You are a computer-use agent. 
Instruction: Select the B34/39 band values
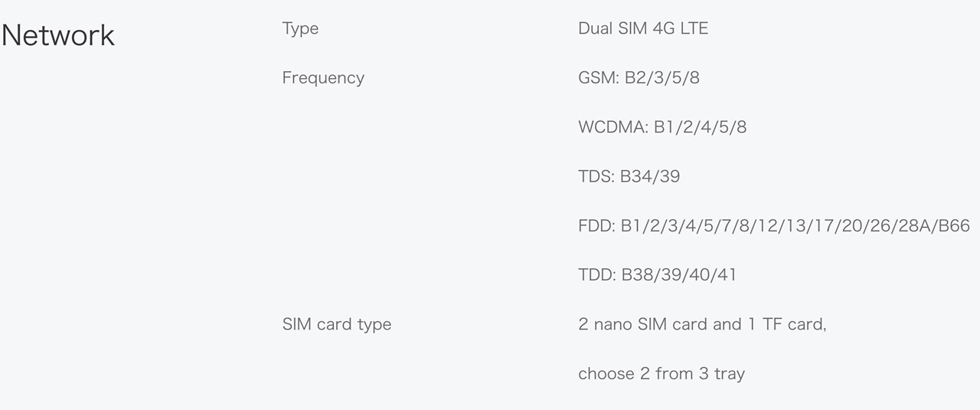[x=650, y=176]
